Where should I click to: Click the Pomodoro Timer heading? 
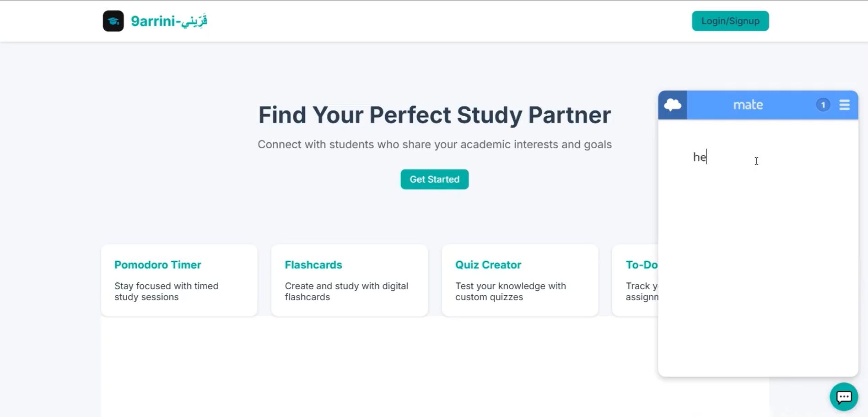click(x=158, y=265)
